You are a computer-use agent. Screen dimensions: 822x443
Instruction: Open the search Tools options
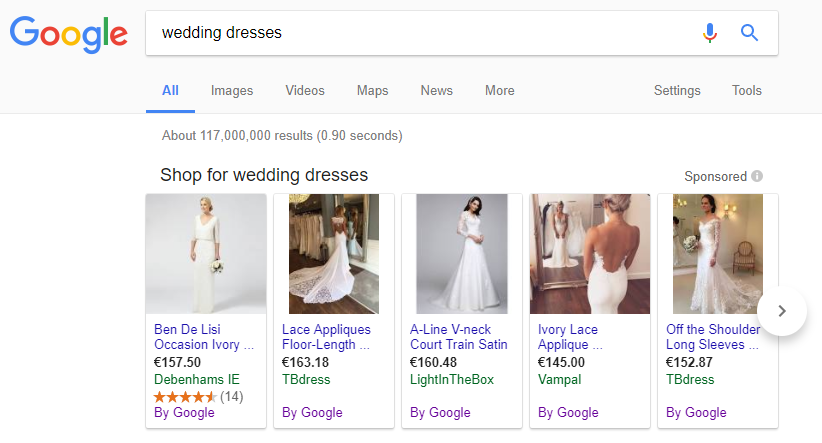[x=747, y=91]
